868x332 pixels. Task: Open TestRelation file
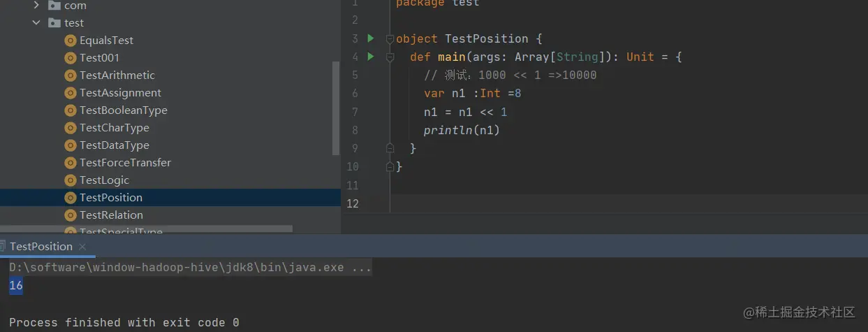111,215
